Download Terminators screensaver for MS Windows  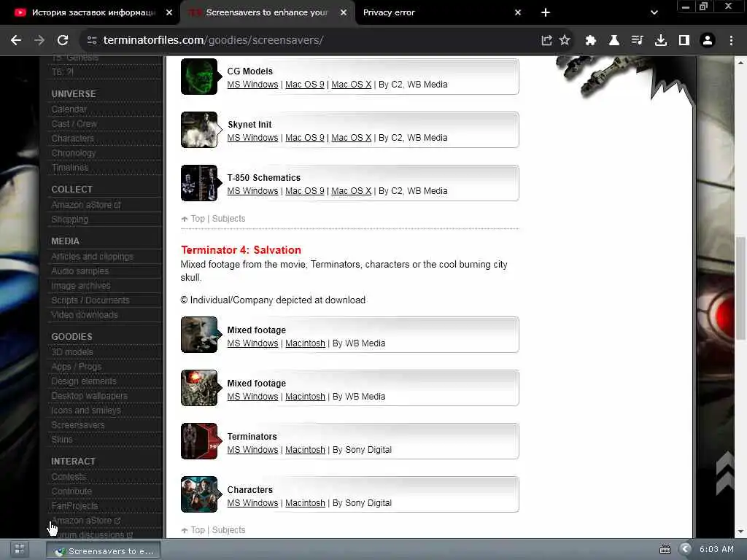point(252,450)
